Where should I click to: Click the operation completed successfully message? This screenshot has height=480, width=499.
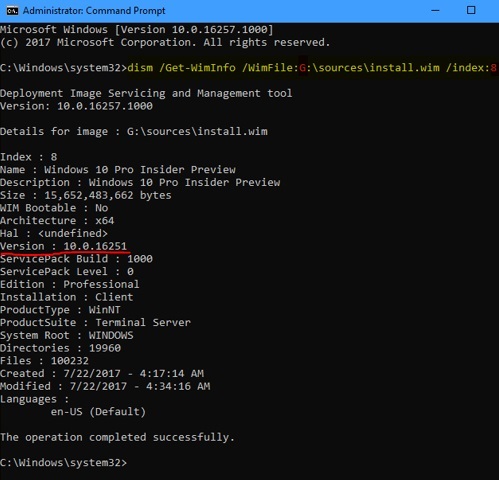pyautogui.click(x=117, y=437)
